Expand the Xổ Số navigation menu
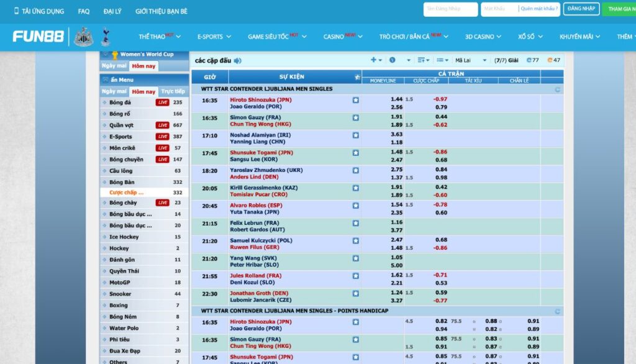636x364 pixels. [x=530, y=37]
